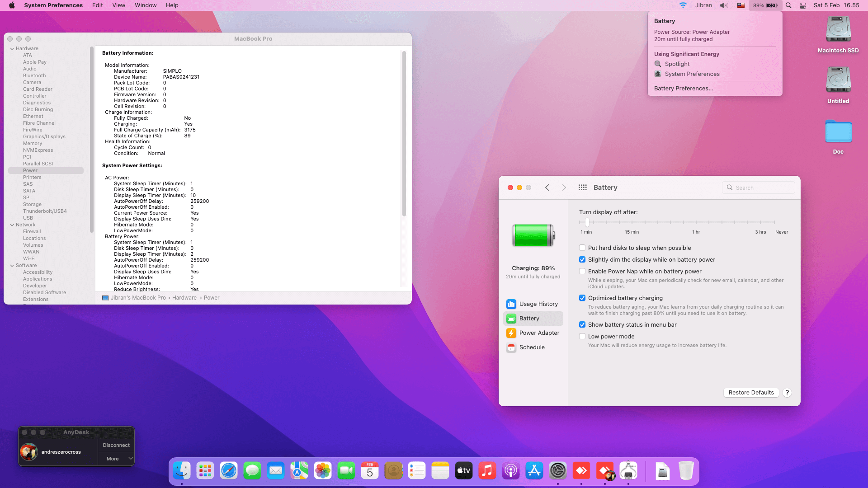This screenshot has width=868, height=488.
Task: Click volume icon in menu bar
Action: (x=724, y=5)
